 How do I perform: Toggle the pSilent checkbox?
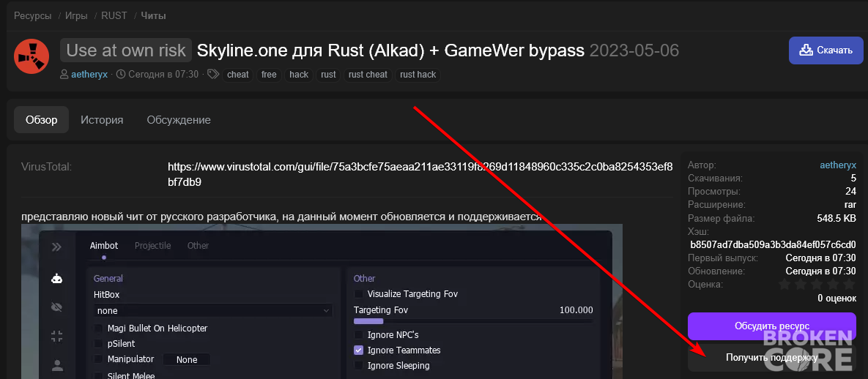pos(99,344)
